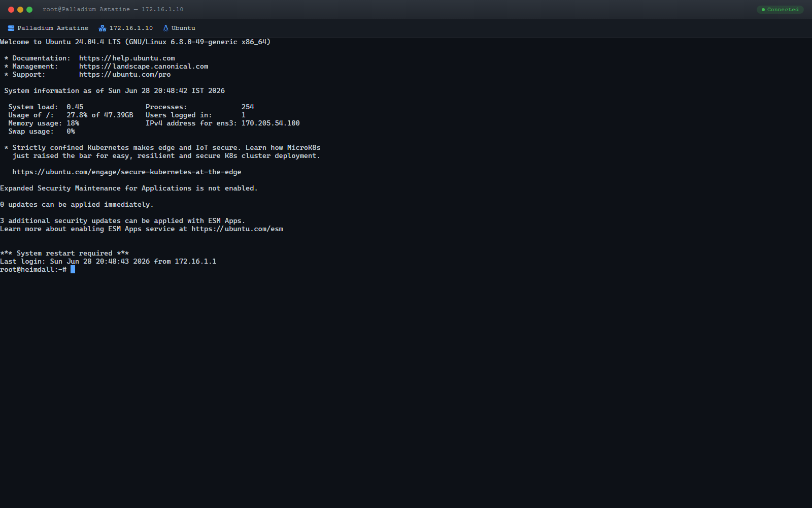Click the 'Expanded Security Maintenance' line
Image resolution: width=812 pixels, height=508 pixels.
pos(129,188)
